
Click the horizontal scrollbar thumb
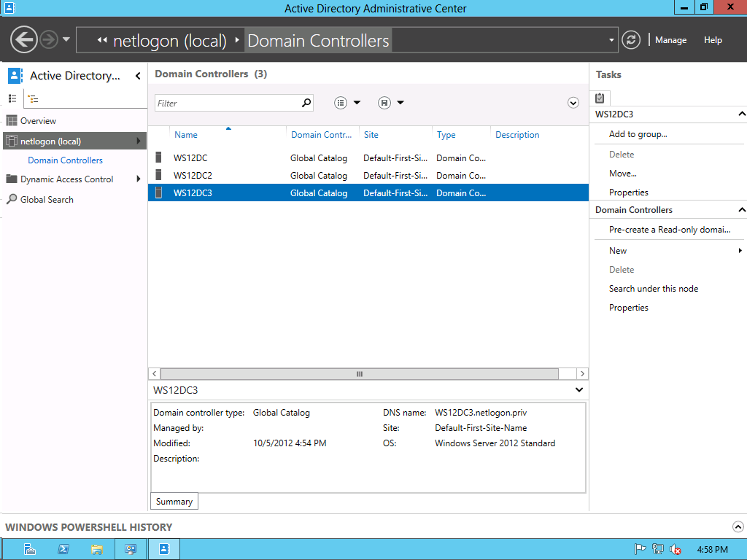point(359,374)
